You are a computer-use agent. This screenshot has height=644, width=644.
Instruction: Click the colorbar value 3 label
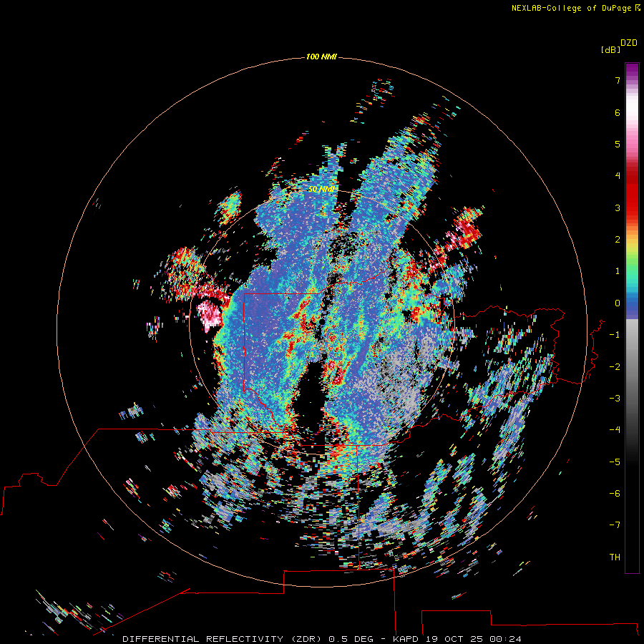coord(618,208)
